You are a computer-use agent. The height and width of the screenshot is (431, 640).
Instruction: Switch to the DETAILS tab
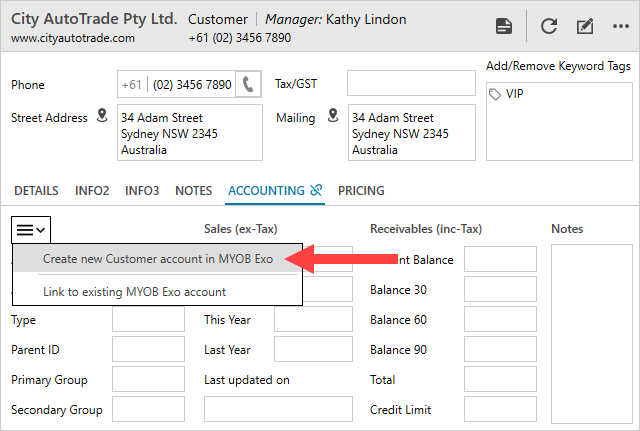[36, 190]
